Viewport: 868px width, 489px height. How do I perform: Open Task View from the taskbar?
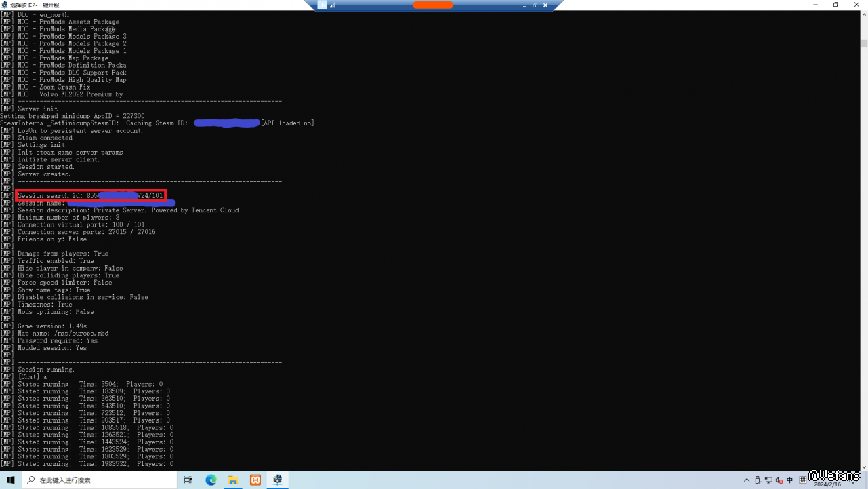point(188,480)
